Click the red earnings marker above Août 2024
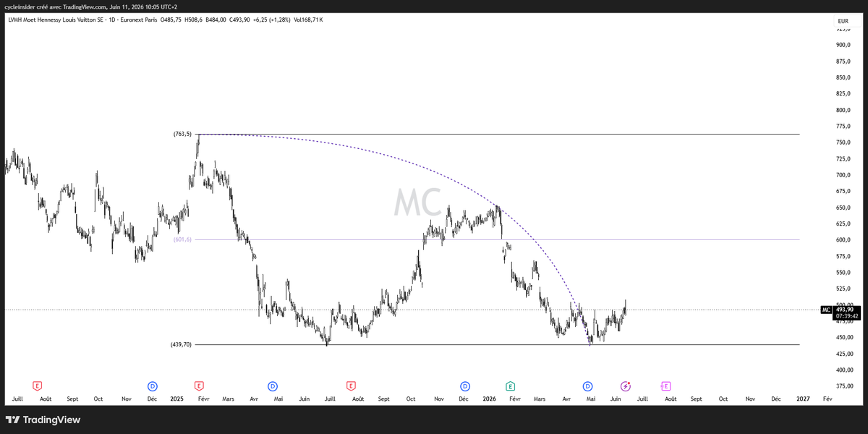The image size is (868, 434). click(x=38, y=386)
